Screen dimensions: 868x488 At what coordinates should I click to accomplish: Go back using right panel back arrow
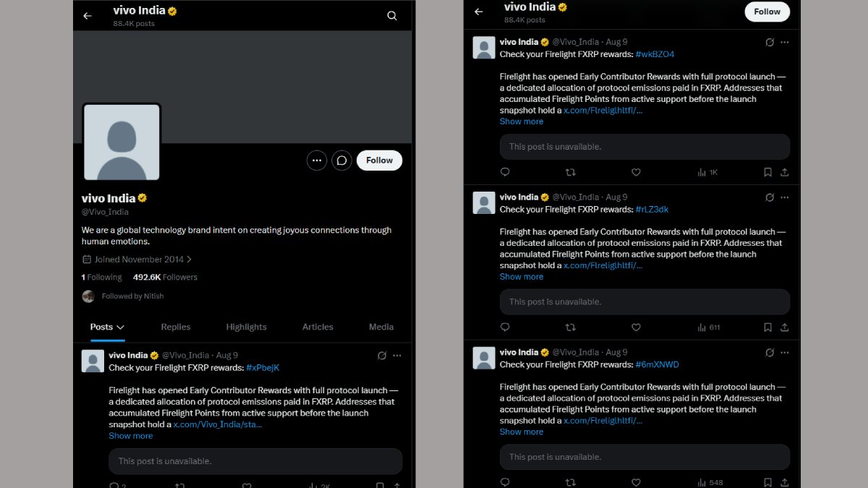(x=478, y=12)
